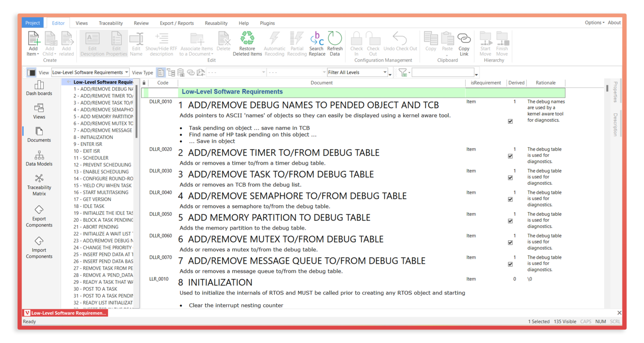The width and height of the screenshot is (644, 343).
Task: Use the Copy Link clipboard icon
Action: (x=464, y=44)
